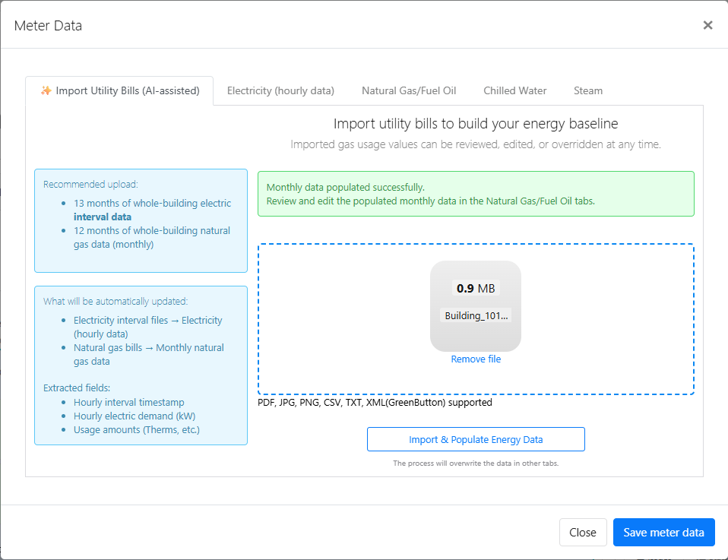The image size is (728, 560).
Task: Click 'Natural gas bills → Monthly' item
Action: pyautogui.click(x=149, y=354)
